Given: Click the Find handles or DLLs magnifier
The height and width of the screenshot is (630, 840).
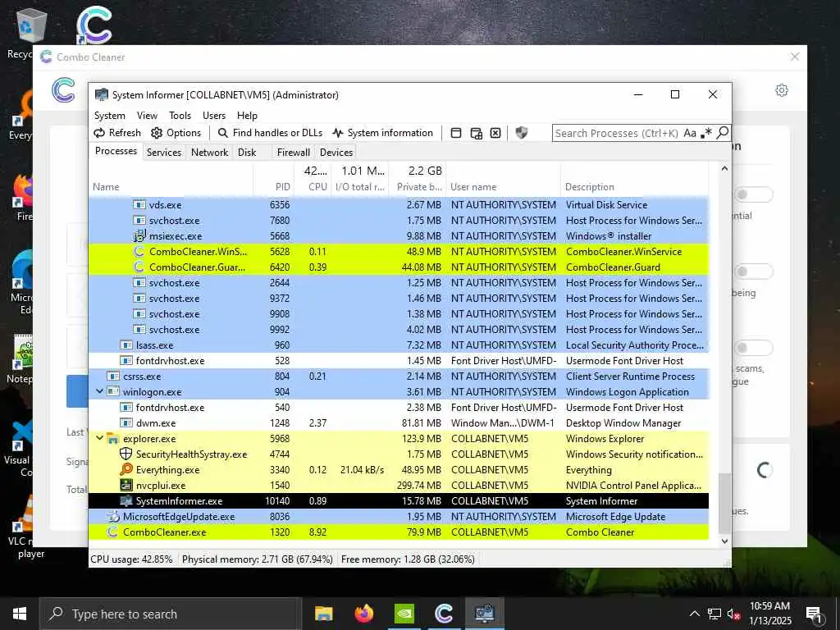Looking at the screenshot, I should point(223,133).
